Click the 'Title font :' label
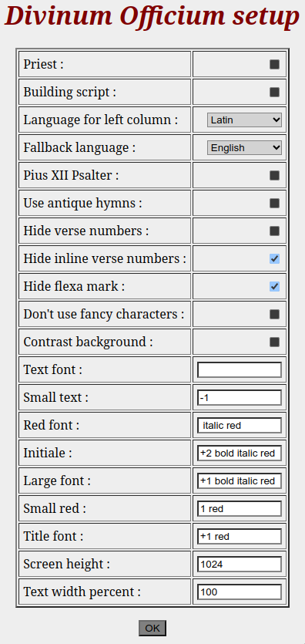Screen dimensions: 305x644 pyautogui.click(x=53, y=536)
